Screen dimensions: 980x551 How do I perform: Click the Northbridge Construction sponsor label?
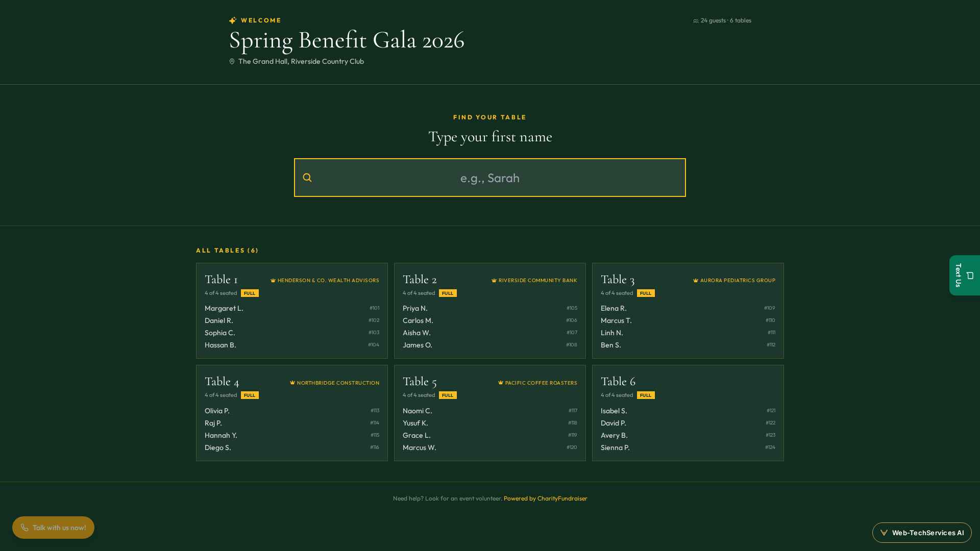pyautogui.click(x=338, y=383)
